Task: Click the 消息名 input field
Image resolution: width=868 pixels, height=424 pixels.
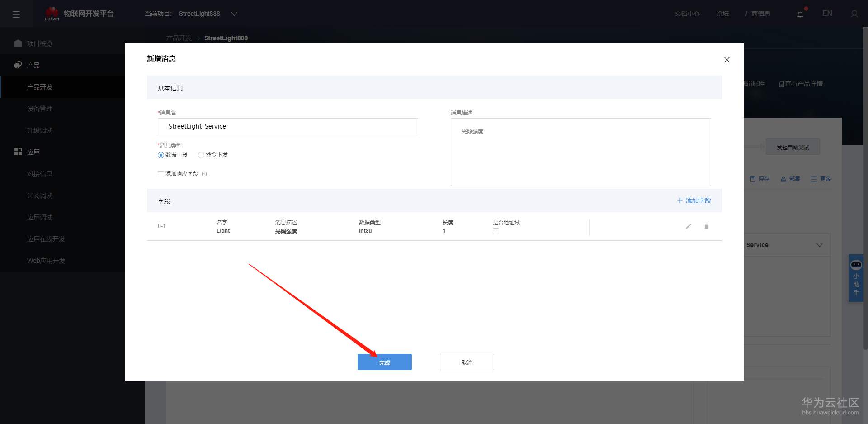Action: coord(288,126)
